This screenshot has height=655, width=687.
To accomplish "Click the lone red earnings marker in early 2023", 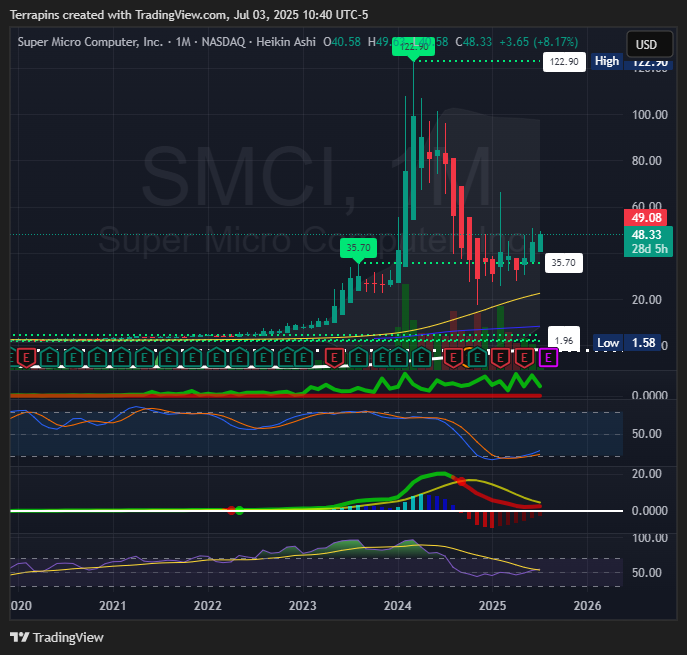I will click(334, 358).
